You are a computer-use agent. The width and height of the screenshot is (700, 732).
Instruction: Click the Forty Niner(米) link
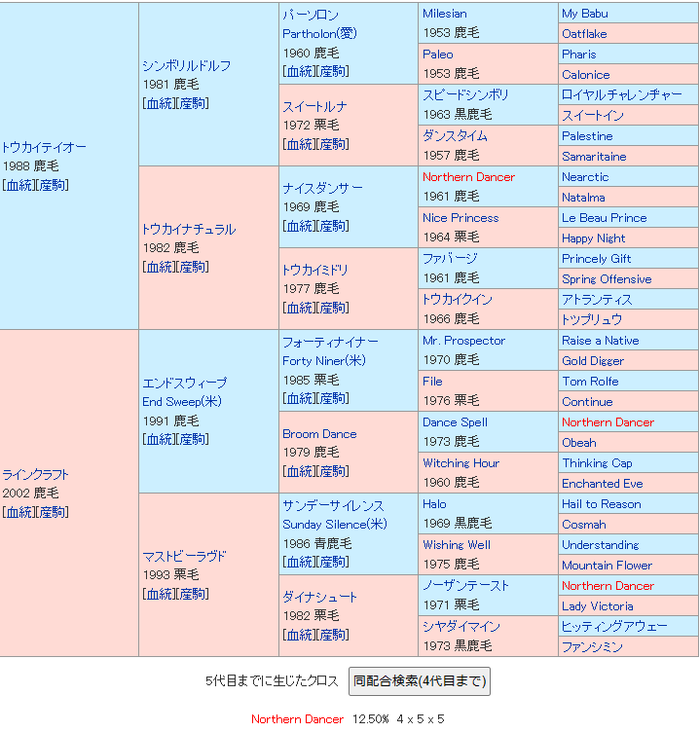[324, 360]
